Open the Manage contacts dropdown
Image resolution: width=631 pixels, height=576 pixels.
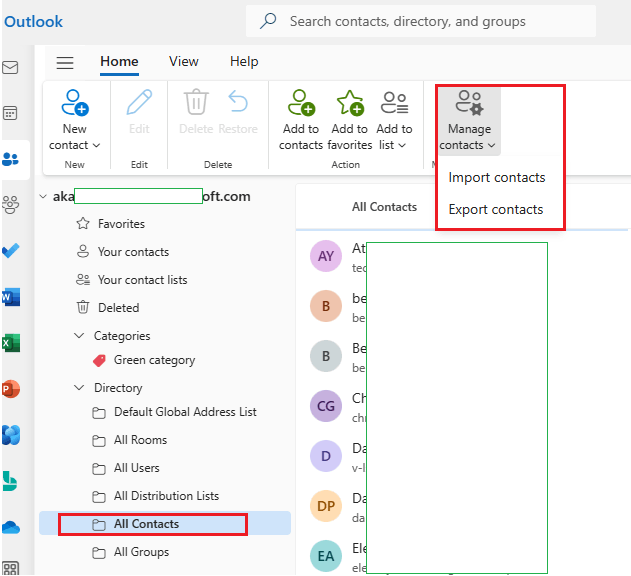click(x=469, y=121)
